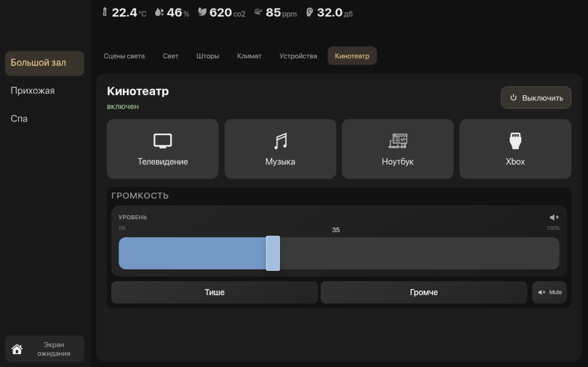588x367 pixels.
Task: Mute the cinema sound
Action: click(x=549, y=292)
